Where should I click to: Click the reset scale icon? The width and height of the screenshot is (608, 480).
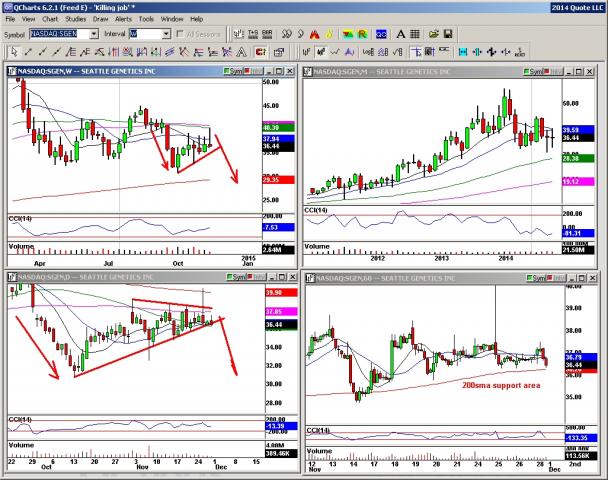pyautogui.click(x=520, y=52)
